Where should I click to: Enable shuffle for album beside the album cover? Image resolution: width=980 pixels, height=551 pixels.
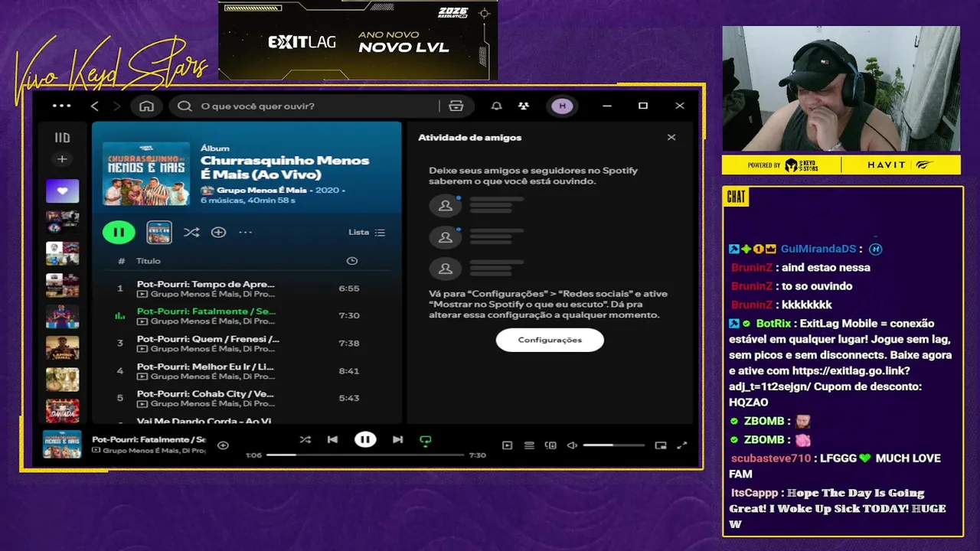click(x=191, y=232)
